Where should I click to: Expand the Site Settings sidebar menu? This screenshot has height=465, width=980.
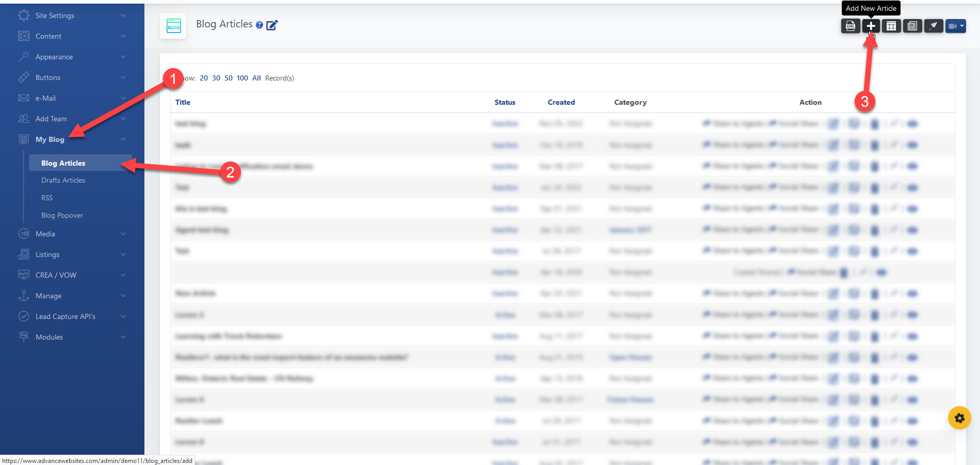pyautogui.click(x=72, y=15)
